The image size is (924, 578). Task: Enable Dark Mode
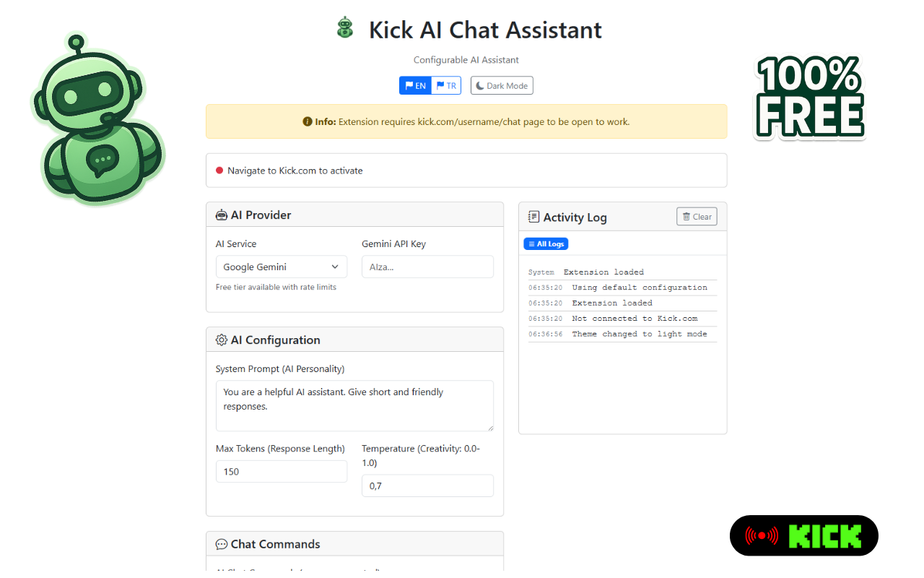(x=502, y=85)
